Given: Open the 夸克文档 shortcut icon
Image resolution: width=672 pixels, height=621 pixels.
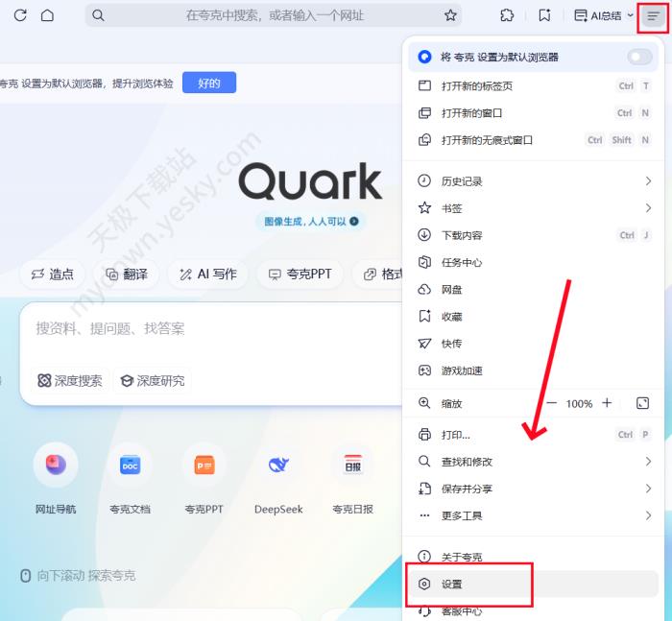Looking at the screenshot, I should 130,465.
